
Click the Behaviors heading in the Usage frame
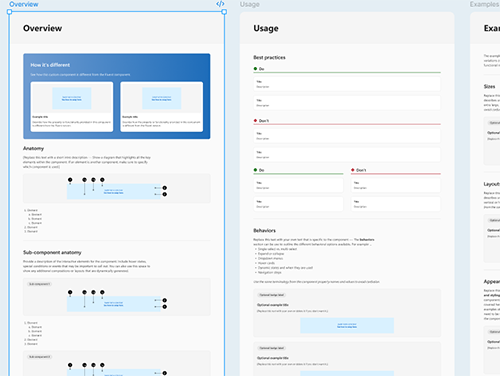point(265,230)
